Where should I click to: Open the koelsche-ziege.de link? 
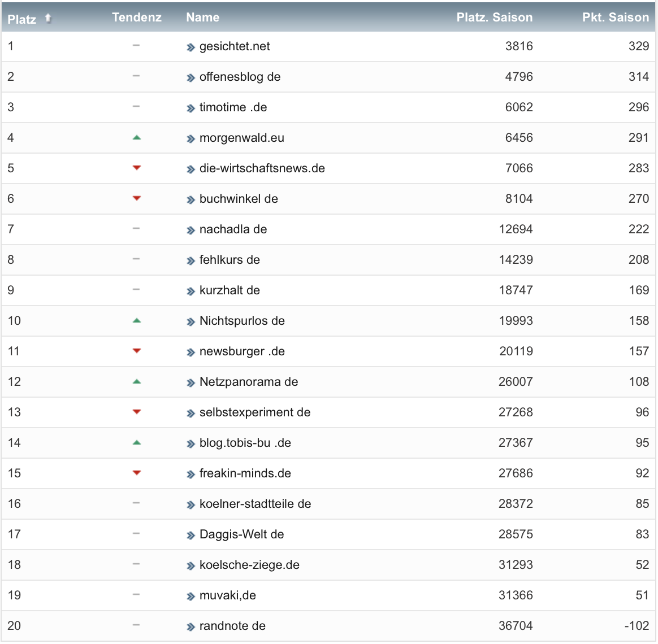tap(249, 565)
